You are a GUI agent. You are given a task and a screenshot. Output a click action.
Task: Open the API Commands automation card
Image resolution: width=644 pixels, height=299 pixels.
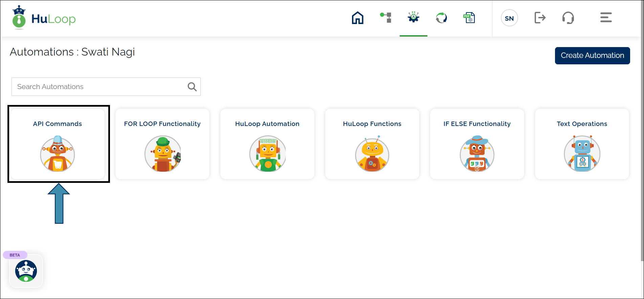pyautogui.click(x=58, y=144)
